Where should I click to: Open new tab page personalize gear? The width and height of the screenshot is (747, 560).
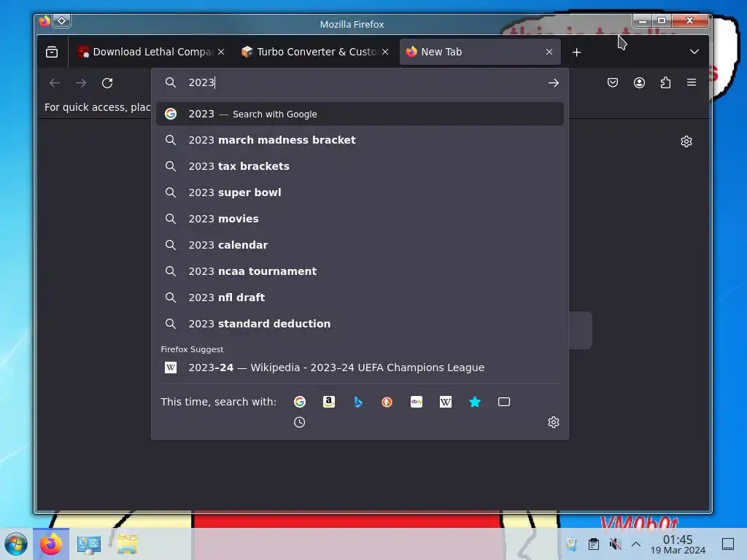point(686,141)
